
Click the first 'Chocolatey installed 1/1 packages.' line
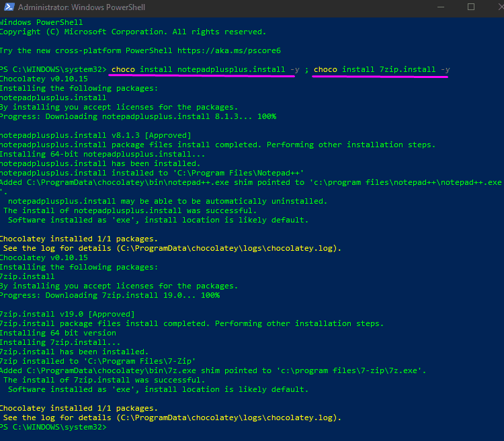79,239
